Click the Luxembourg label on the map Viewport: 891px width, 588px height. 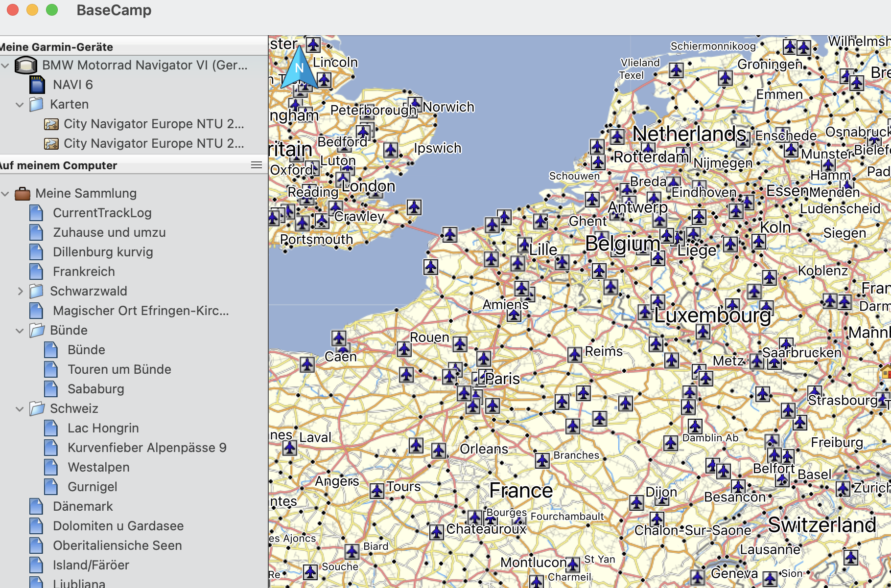713,315
